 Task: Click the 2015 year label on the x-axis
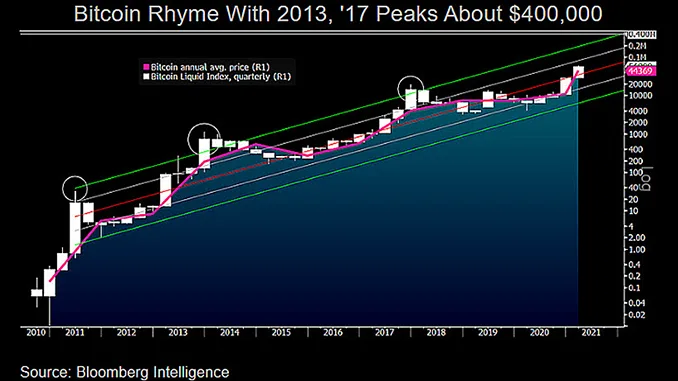coord(281,333)
